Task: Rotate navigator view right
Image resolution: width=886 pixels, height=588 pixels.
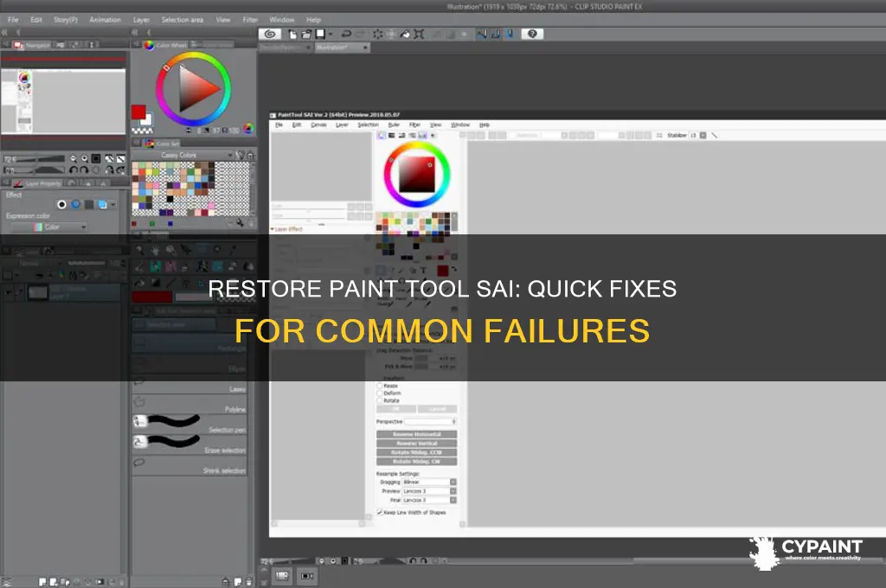Action: [x=84, y=169]
